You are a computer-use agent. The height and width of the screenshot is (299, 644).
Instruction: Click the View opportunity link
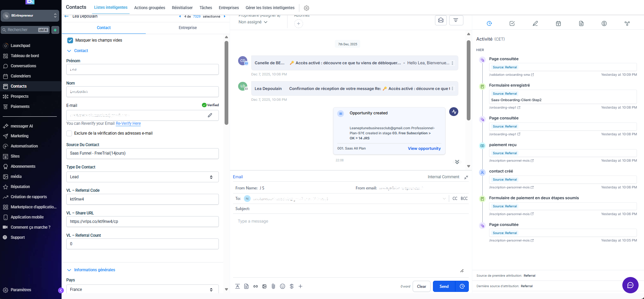click(x=424, y=148)
